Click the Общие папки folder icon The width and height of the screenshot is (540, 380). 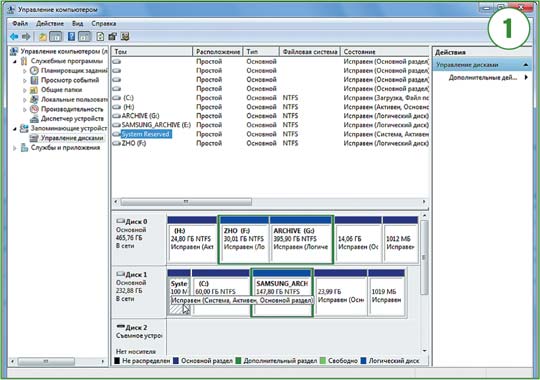(x=34, y=90)
